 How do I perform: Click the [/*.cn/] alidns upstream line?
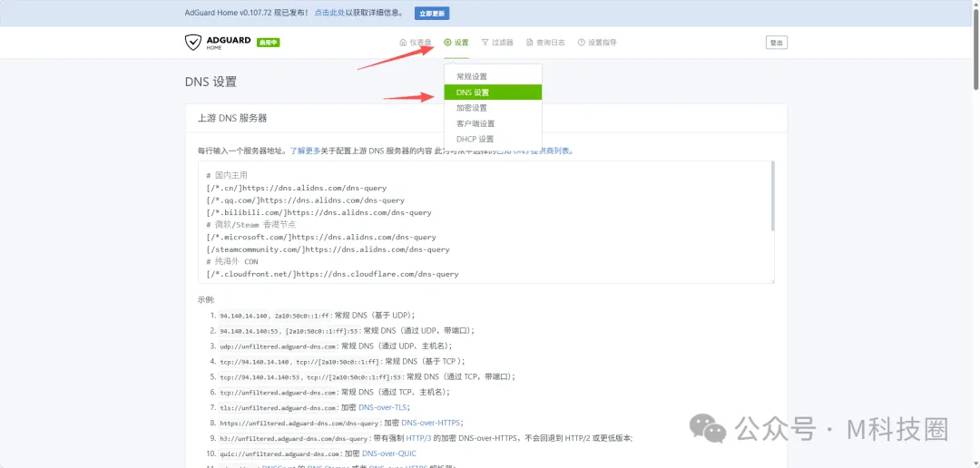tap(296, 188)
